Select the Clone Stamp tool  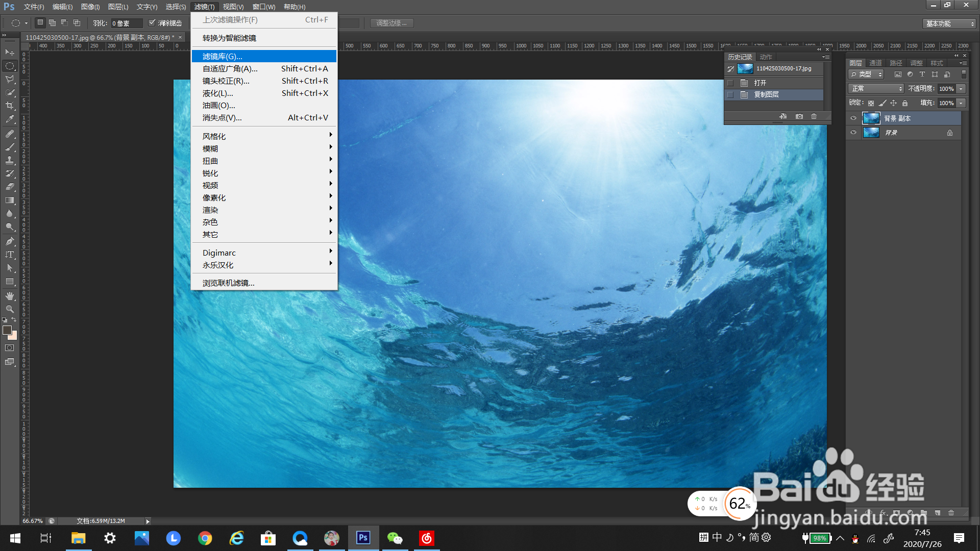point(10,160)
